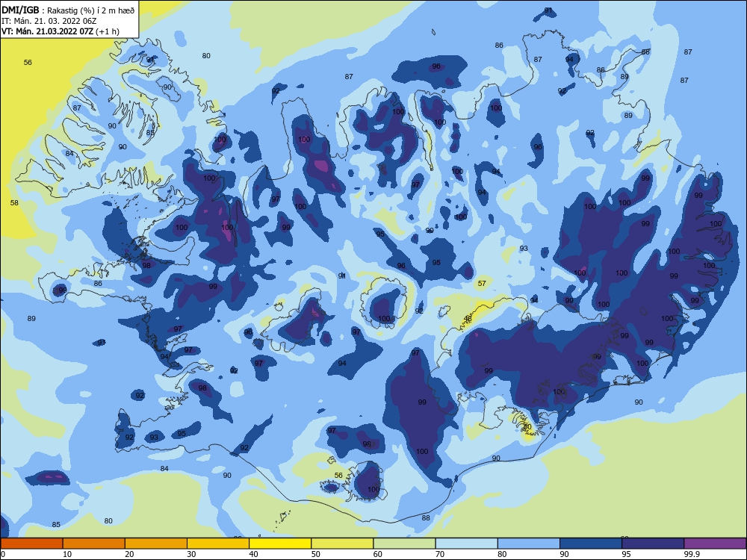Click the pale blue 70–80 legend swatch
The image size is (747, 560).
click(x=466, y=544)
